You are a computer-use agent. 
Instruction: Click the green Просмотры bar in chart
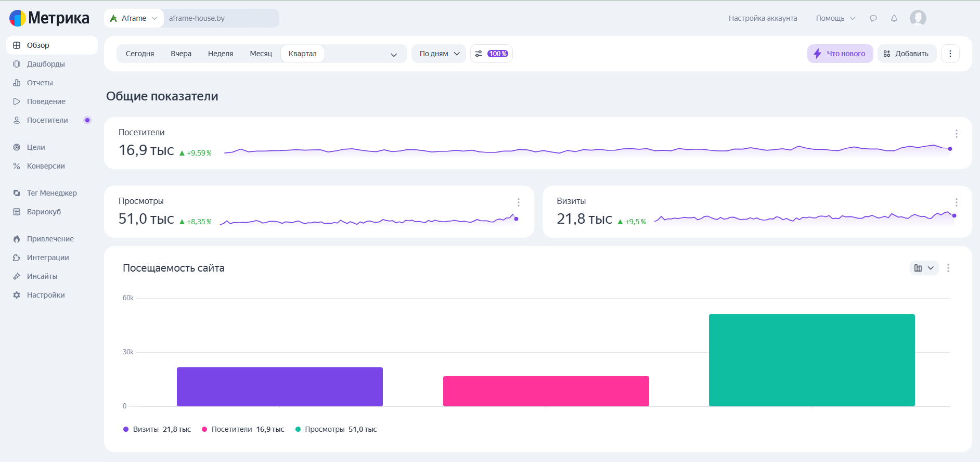pyautogui.click(x=811, y=360)
